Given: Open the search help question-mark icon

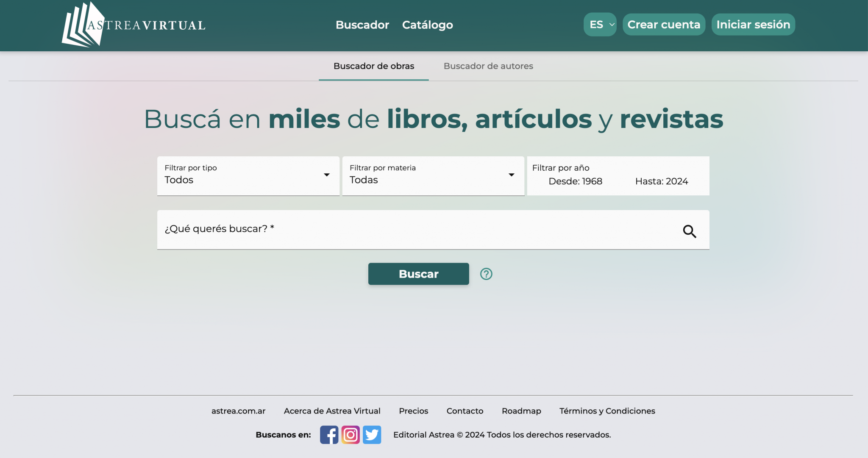Looking at the screenshot, I should coord(486,274).
